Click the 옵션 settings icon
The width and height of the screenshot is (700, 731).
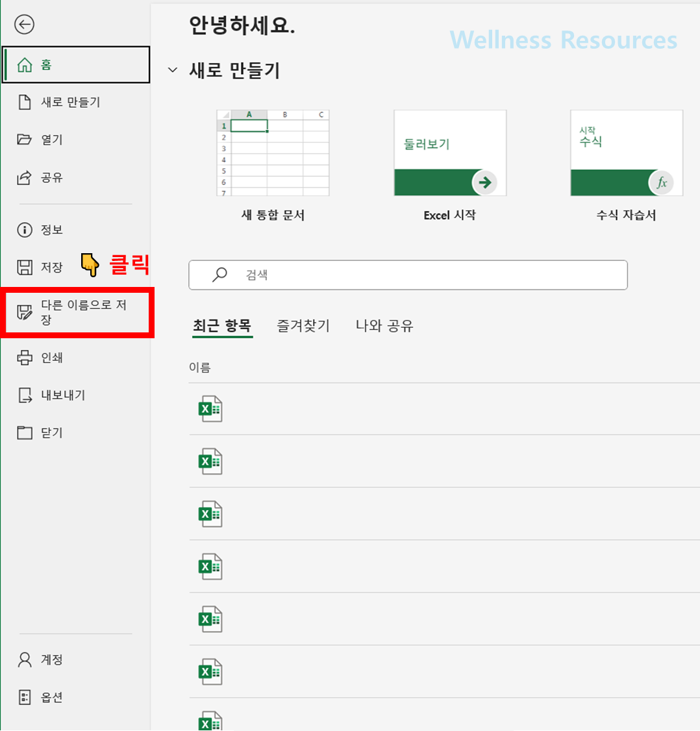[25, 697]
